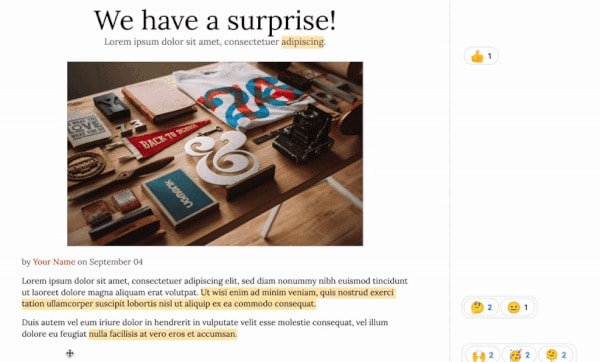This screenshot has width=600, height=362.
Task: Click the desk items header image
Action: coord(215,154)
